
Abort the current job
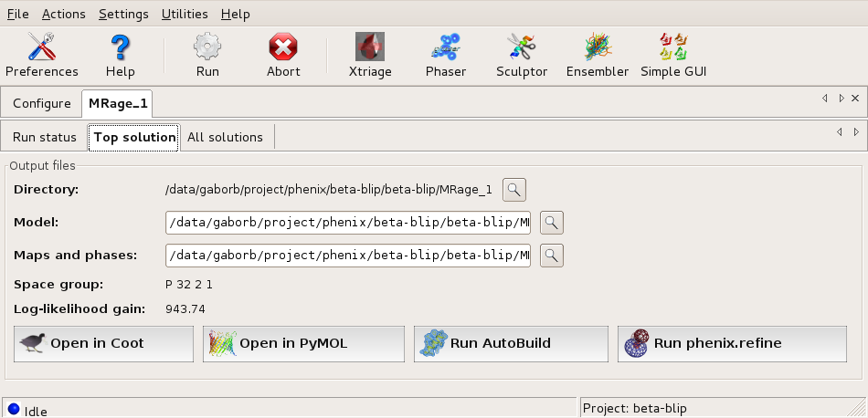[x=283, y=55]
